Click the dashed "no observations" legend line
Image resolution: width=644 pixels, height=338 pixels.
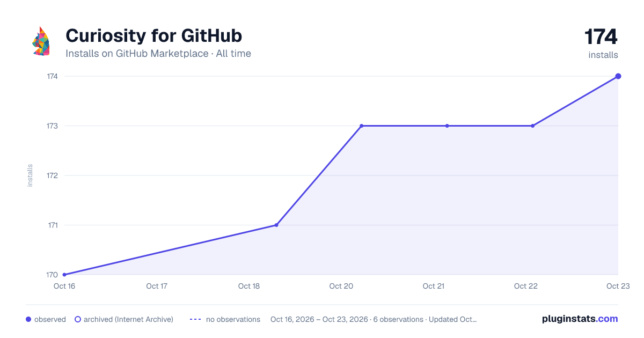click(x=195, y=319)
